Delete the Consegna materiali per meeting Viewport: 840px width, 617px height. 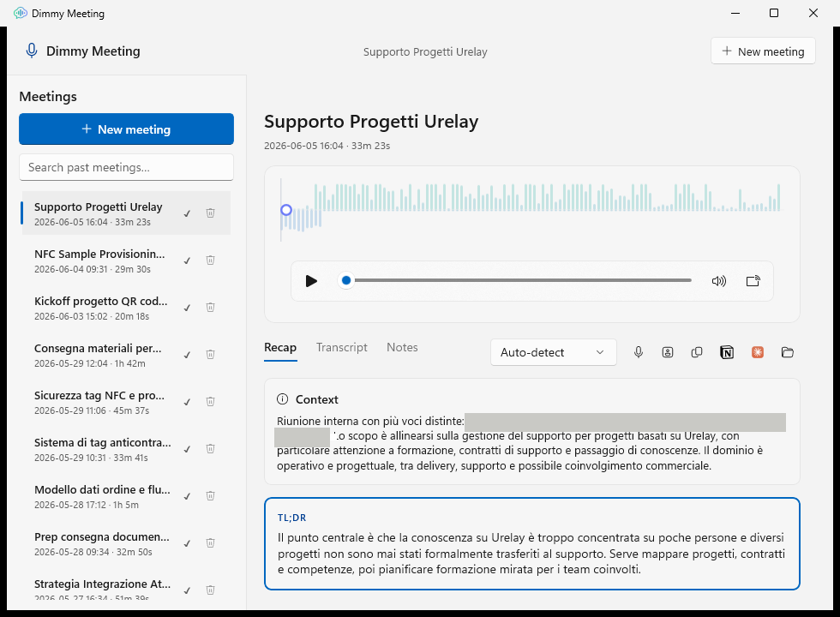point(211,355)
